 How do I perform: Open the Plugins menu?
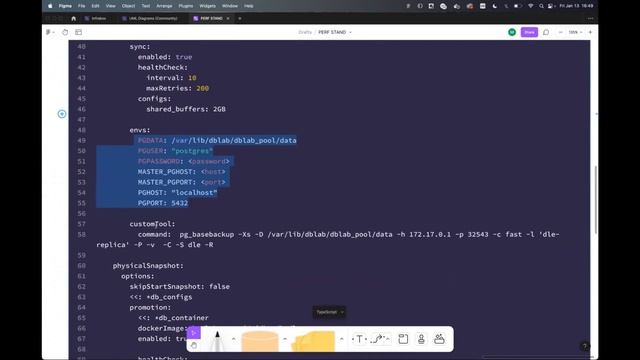click(186, 6)
